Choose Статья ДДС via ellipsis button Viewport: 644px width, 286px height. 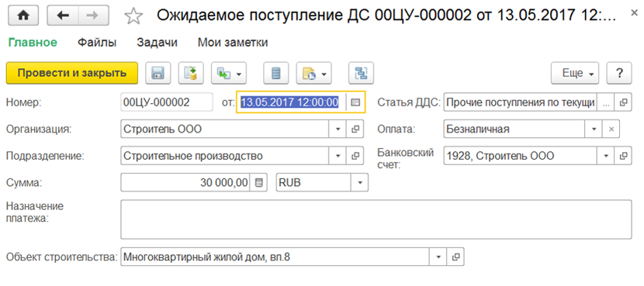(605, 102)
